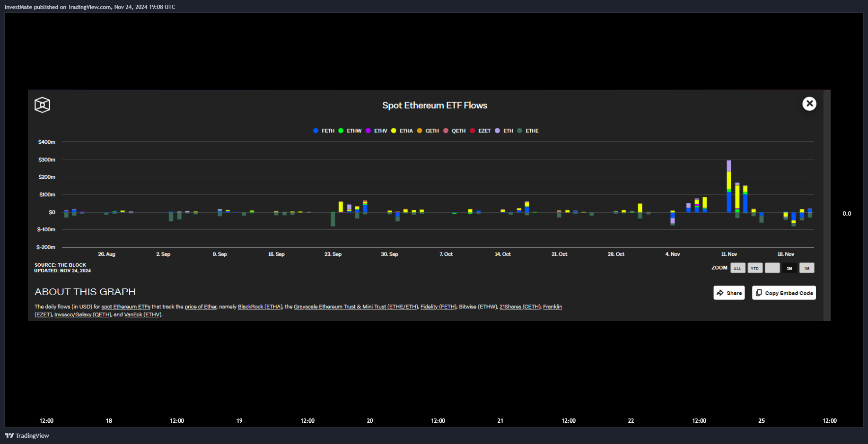Image resolution: width=868 pixels, height=444 pixels.
Task: Toggle ETHA yellow legend item
Action: [402, 131]
